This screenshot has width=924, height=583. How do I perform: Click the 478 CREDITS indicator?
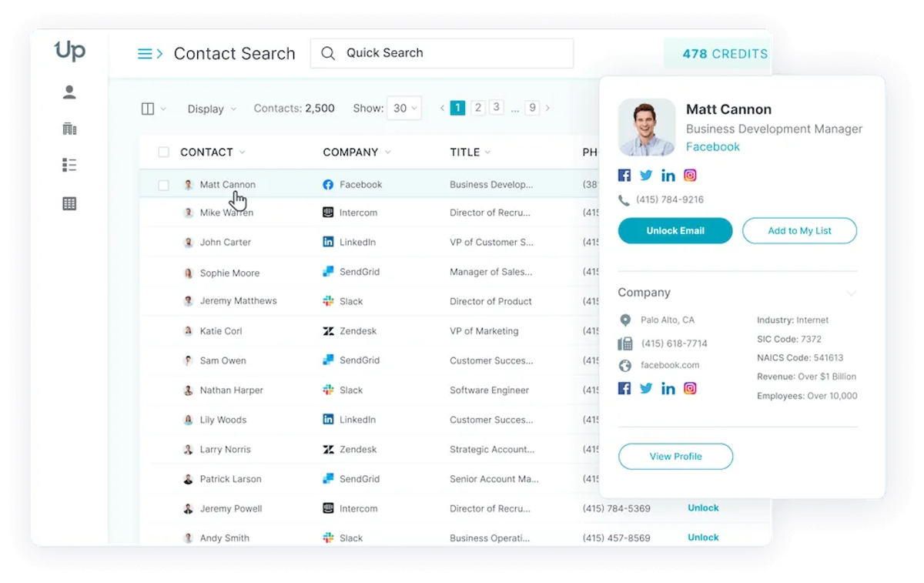tap(719, 54)
